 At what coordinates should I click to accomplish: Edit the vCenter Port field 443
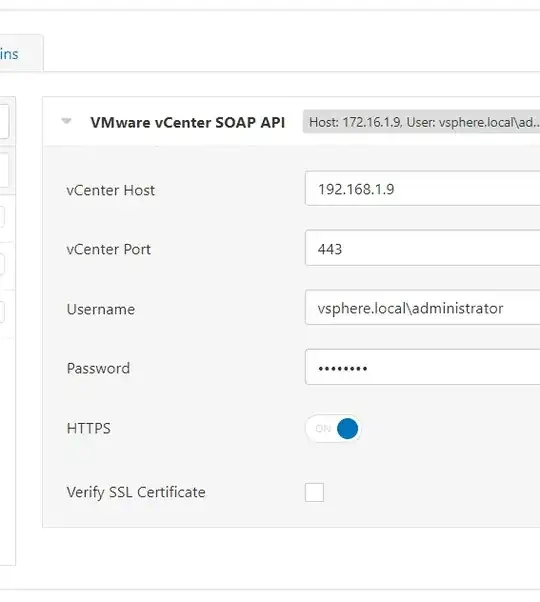click(x=423, y=248)
